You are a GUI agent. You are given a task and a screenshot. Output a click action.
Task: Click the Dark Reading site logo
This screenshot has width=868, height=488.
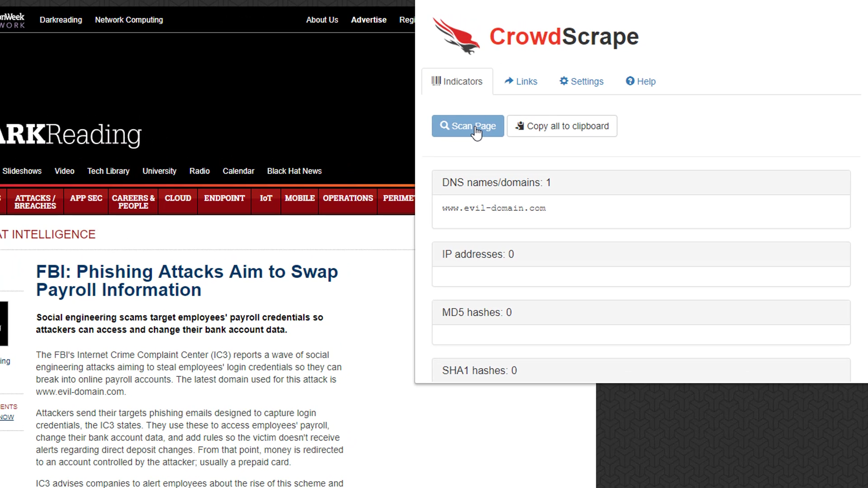71,135
